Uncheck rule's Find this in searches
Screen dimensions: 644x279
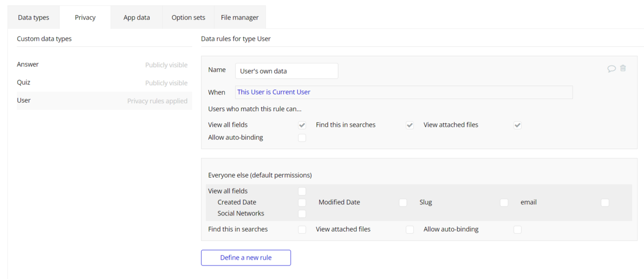410,125
